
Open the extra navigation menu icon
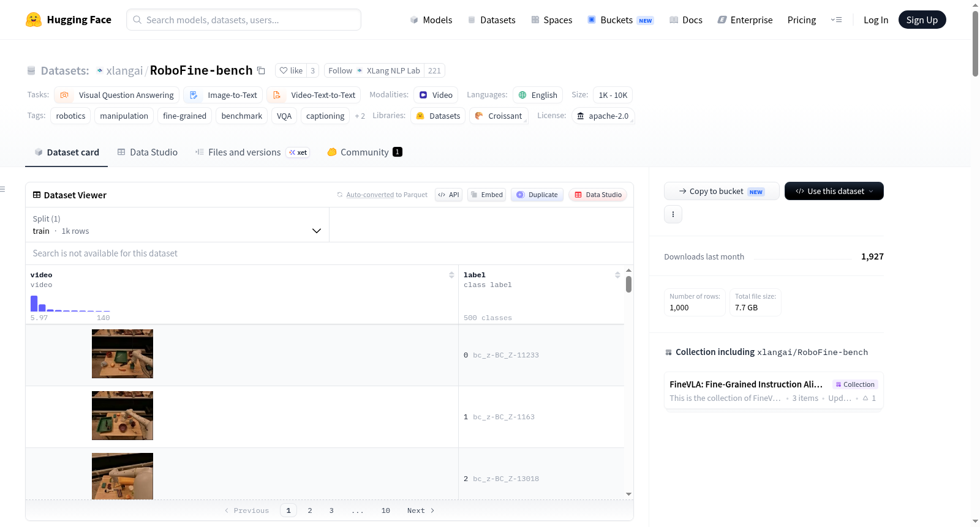[x=836, y=20]
